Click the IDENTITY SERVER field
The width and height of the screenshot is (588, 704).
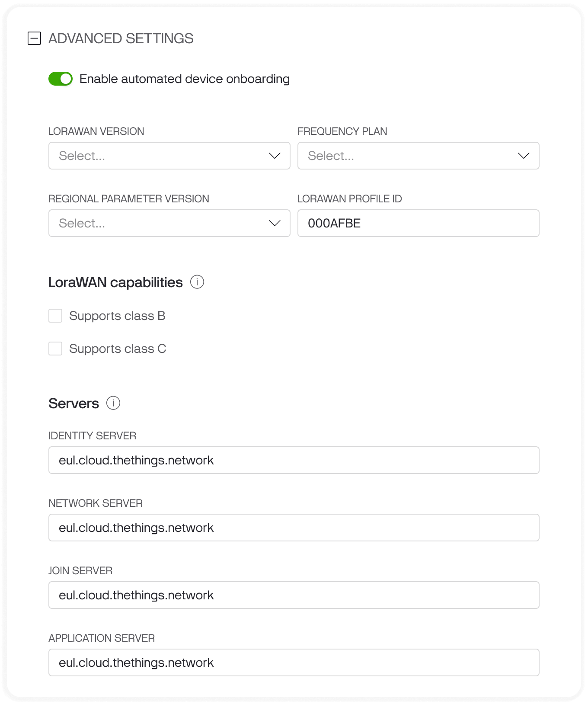(x=294, y=460)
